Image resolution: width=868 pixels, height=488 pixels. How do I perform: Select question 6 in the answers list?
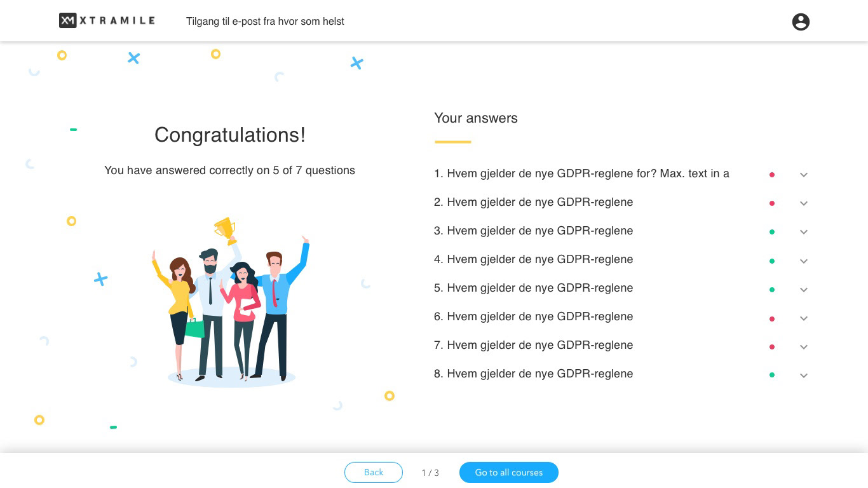534,316
